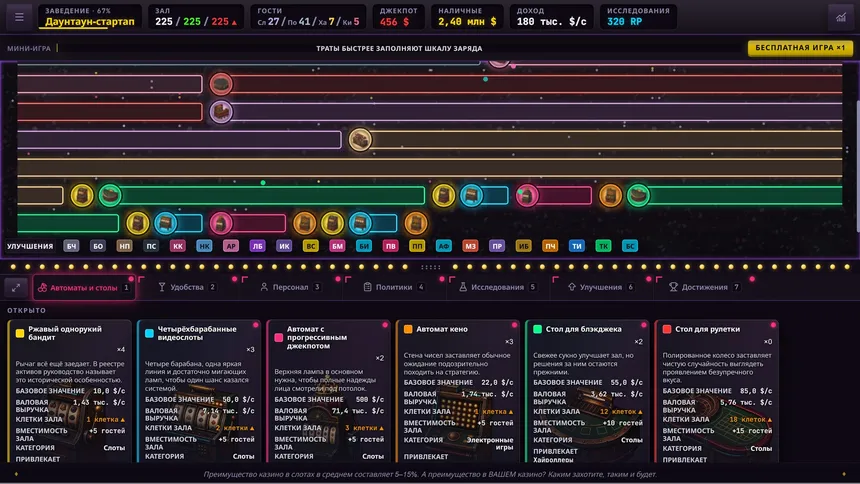Click base value 85,0 $/с on roulette card
860x484 pixels.
click(x=756, y=391)
